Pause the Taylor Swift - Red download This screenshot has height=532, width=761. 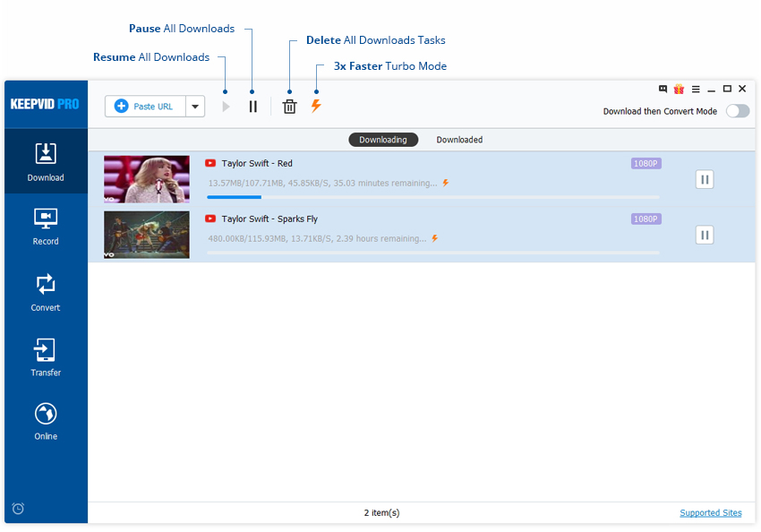[x=705, y=180]
